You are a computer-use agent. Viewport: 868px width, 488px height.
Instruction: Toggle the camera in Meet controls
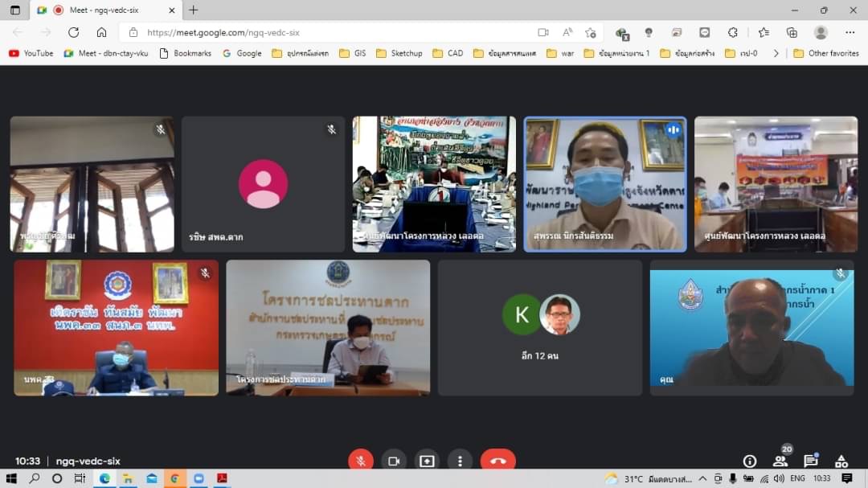tap(394, 461)
